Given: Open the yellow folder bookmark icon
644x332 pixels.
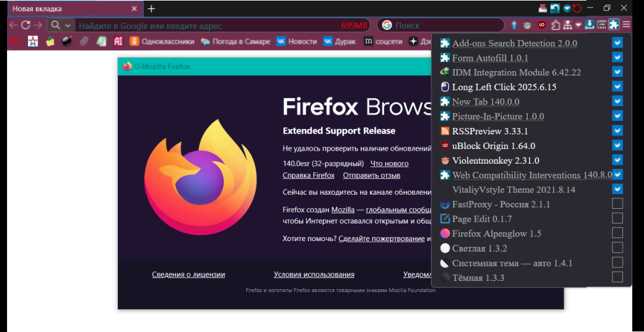Looking at the screenshot, I should point(50,41).
